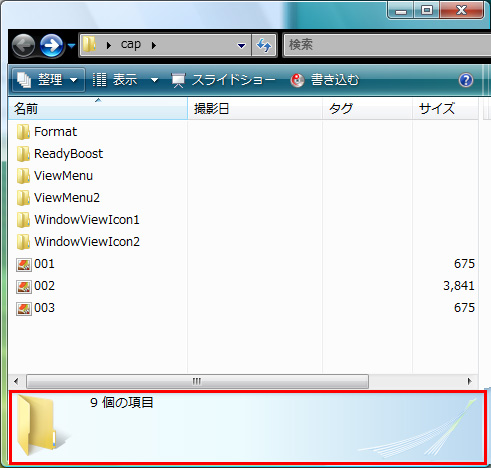Go forward with the blue Forward arrow
491x468 pixels.
pyautogui.click(x=52, y=45)
